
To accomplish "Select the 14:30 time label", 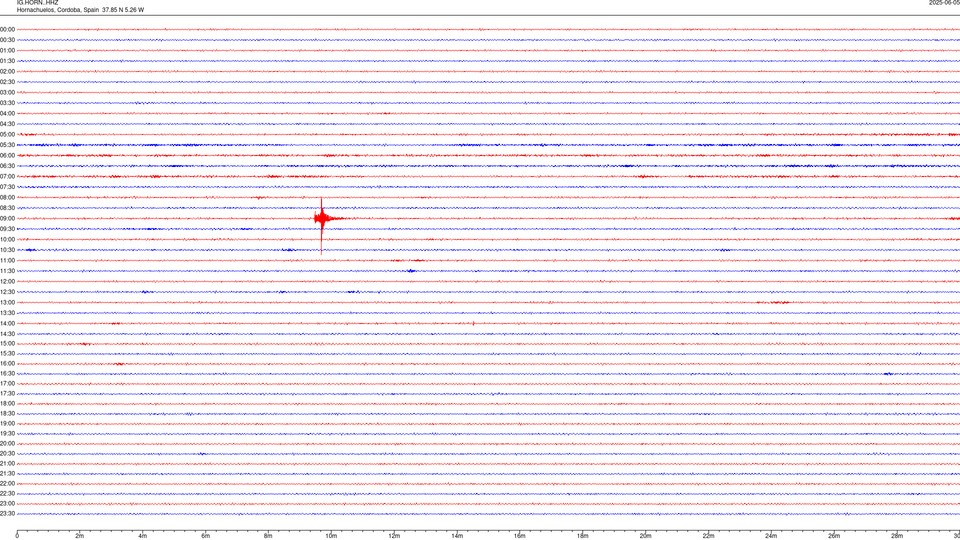I will point(7,334).
